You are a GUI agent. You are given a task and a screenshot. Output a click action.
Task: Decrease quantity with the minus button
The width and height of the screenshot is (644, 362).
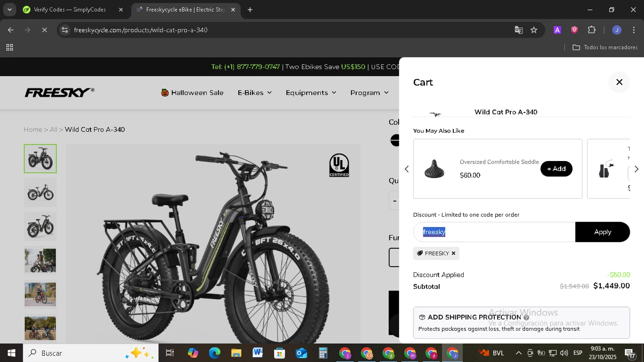coord(395,201)
